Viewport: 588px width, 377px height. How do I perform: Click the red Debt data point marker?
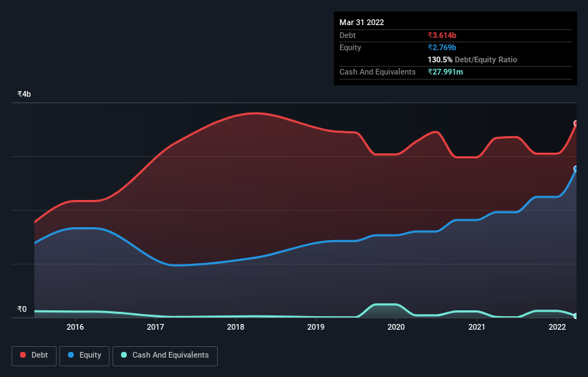(576, 123)
